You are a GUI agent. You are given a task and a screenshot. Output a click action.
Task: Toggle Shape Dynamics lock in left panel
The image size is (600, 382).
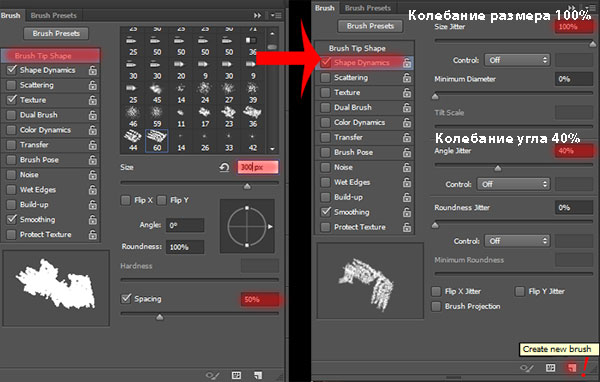92,70
